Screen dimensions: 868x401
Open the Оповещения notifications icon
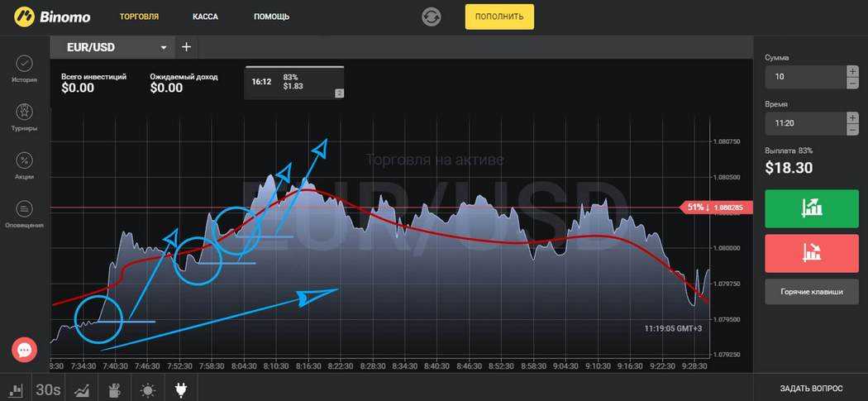(x=24, y=212)
